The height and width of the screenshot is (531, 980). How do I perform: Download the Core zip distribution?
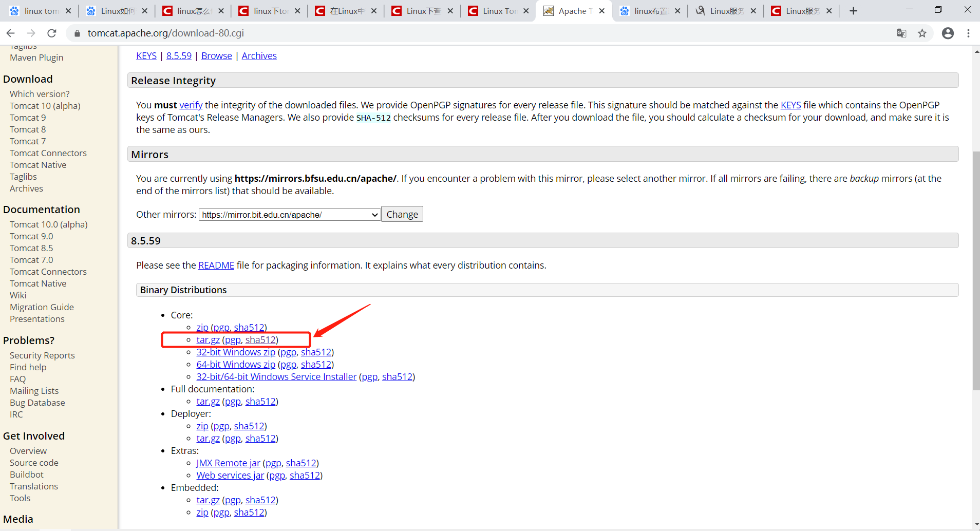(202, 328)
